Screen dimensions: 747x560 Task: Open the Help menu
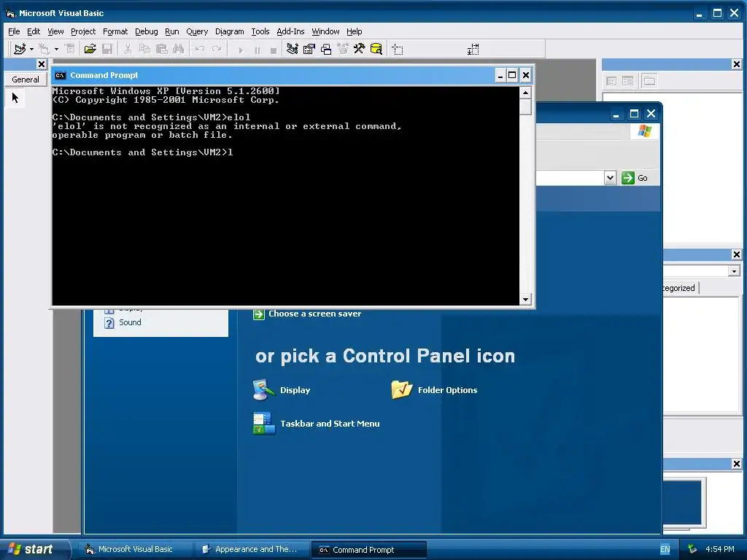tap(354, 31)
